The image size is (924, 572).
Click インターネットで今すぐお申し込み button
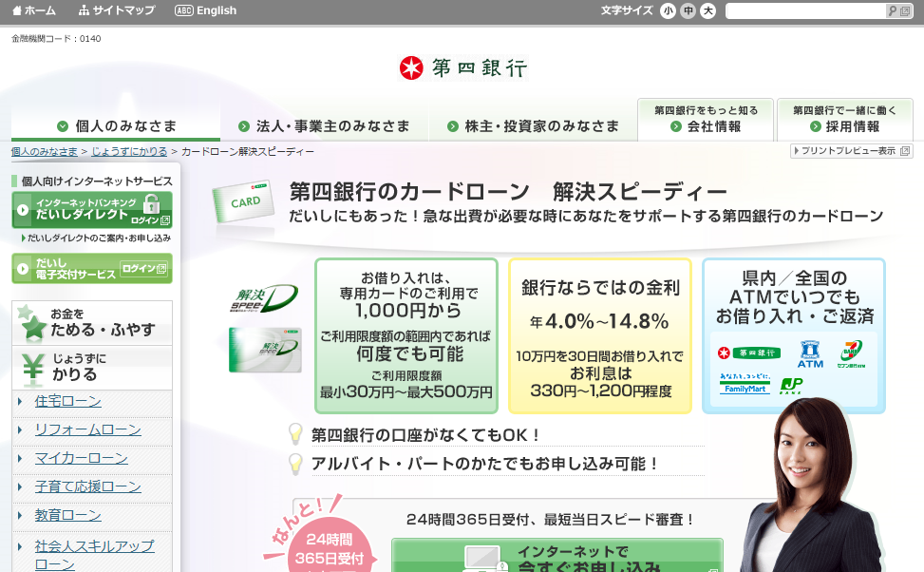tap(556, 556)
